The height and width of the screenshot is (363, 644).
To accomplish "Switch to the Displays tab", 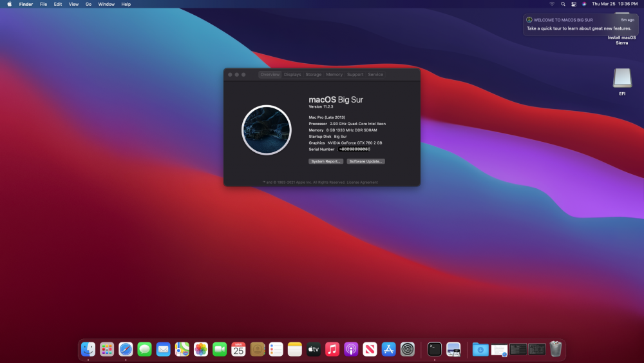I will [292, 74].
